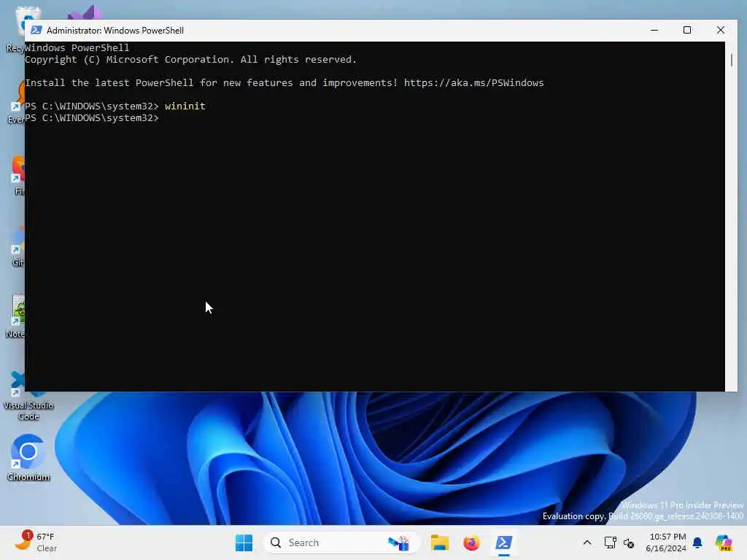Select the Recycle Bin desktop icon

coord(16,29)
